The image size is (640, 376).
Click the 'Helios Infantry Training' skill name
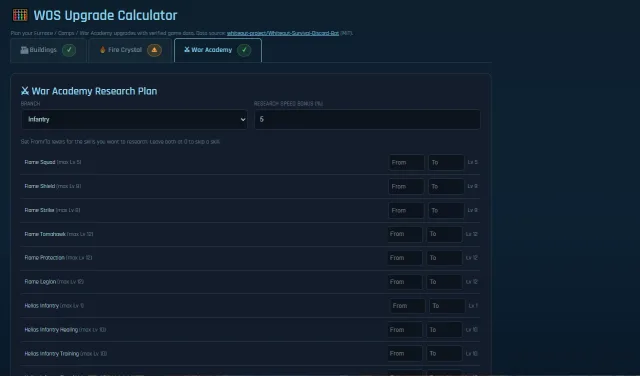click(52, 354)
